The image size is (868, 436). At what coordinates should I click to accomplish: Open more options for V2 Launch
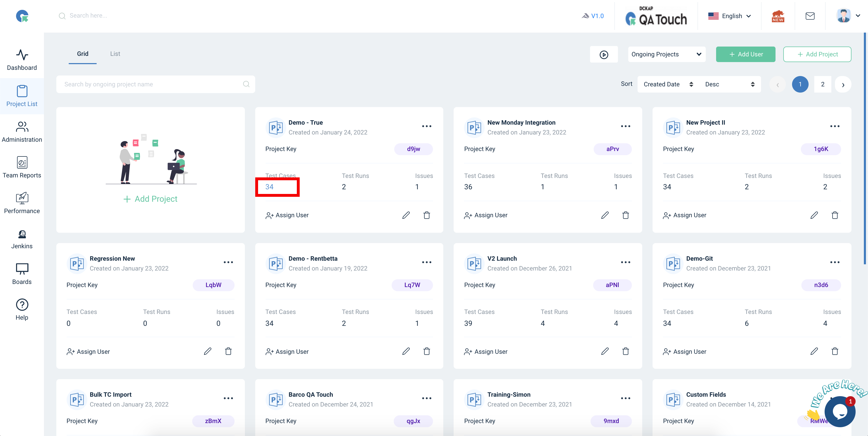(625, 262)
